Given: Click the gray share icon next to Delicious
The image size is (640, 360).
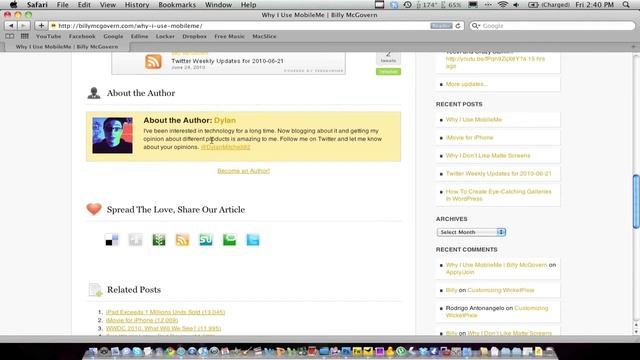Looking at the screenshot, I should [136, 240].
